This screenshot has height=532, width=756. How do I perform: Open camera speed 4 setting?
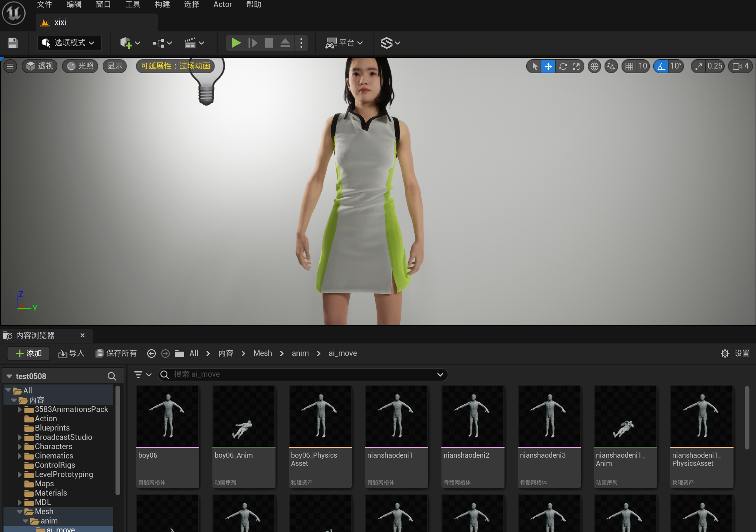(x=741, y=66)
